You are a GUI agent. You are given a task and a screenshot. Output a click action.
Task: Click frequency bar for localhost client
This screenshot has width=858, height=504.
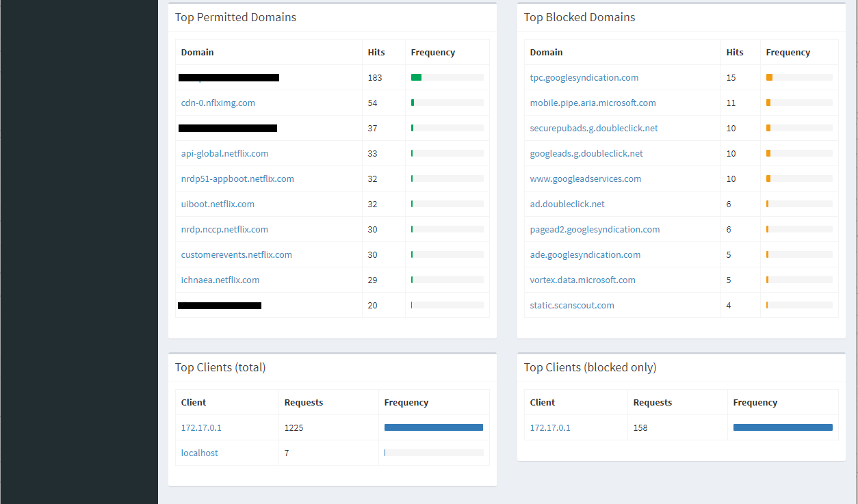tap(434, 453)
